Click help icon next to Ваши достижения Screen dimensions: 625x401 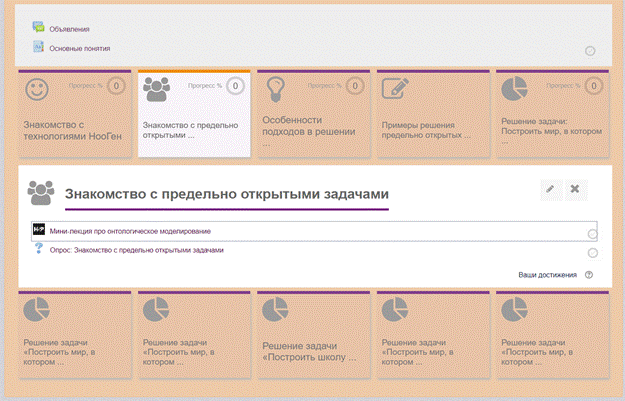click(x=589, y=274)
